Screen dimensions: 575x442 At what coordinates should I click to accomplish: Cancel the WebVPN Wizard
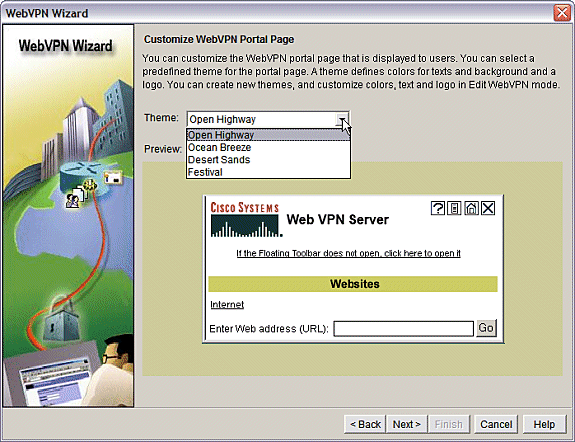pyautogui.click(x=496, y=424)
